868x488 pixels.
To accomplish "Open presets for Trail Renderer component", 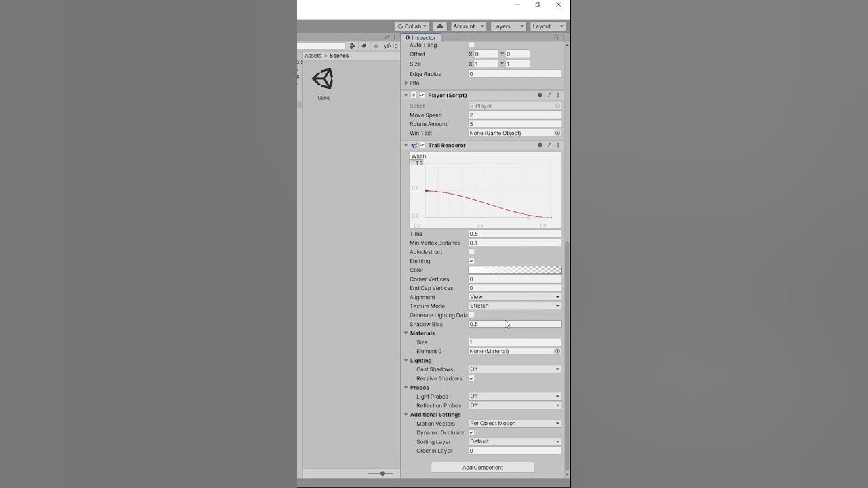I will (x=549, y=145).
